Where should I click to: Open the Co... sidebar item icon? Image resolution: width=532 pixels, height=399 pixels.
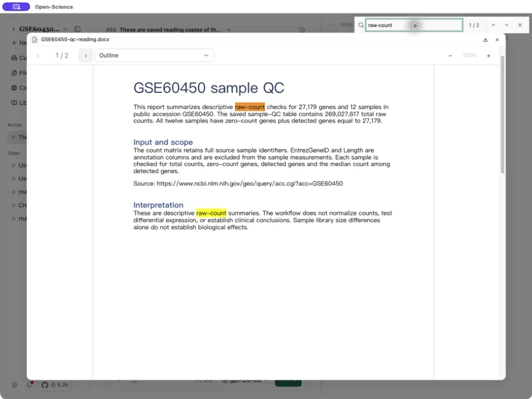click(x=14, y=87)
